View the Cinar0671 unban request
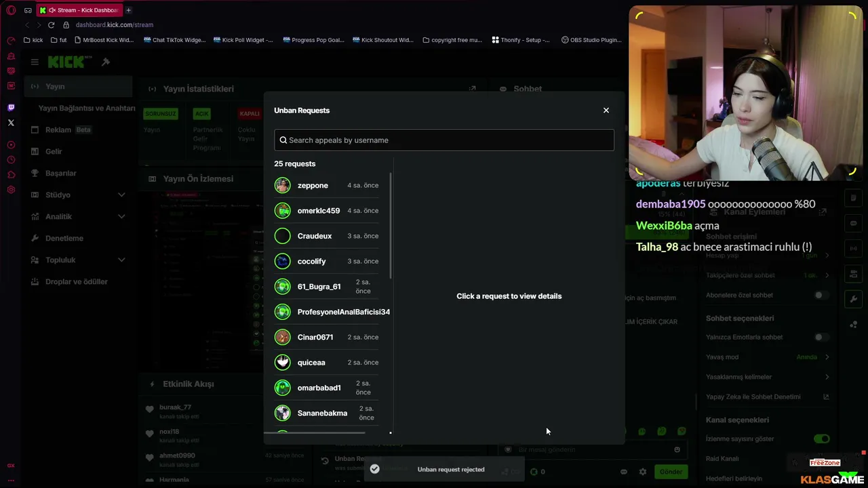The width and height of the screenshot is (868, 488). (x=327, y=338)
